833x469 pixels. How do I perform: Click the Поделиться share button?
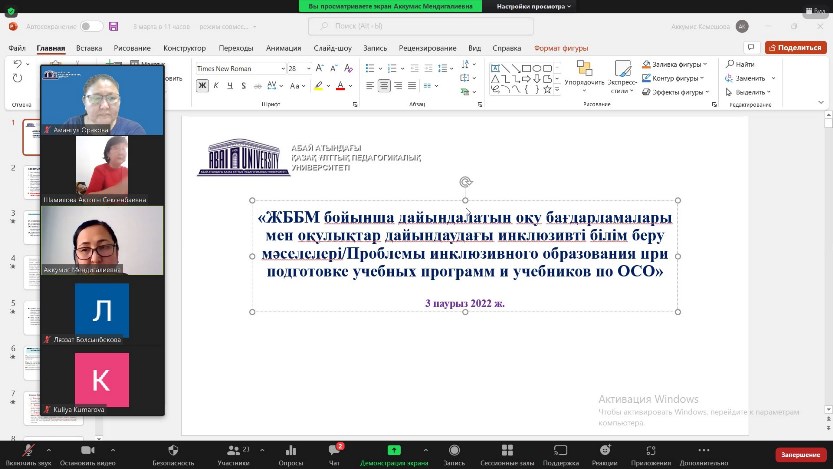(795, 48)
